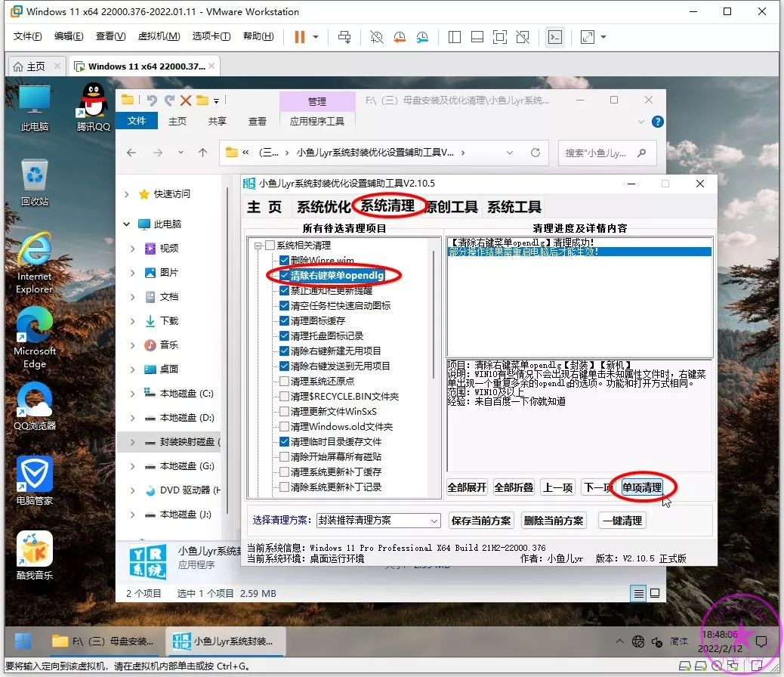Open Tencent QQ desktop icon

click(94, 107)
